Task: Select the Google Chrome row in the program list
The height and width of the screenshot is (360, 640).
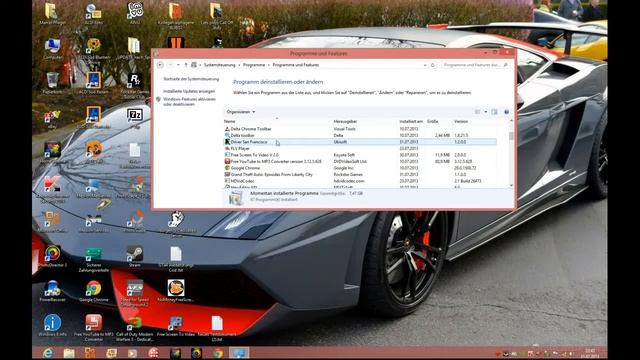Action: pos(360,168)
